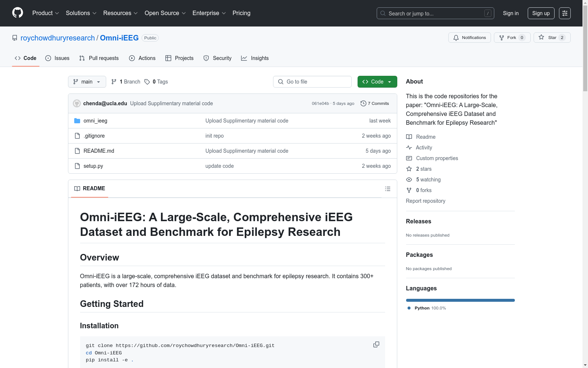This screenshot has height=368, width=588.
Task: Copy the git clone code snippet
Action: point(376,344)
